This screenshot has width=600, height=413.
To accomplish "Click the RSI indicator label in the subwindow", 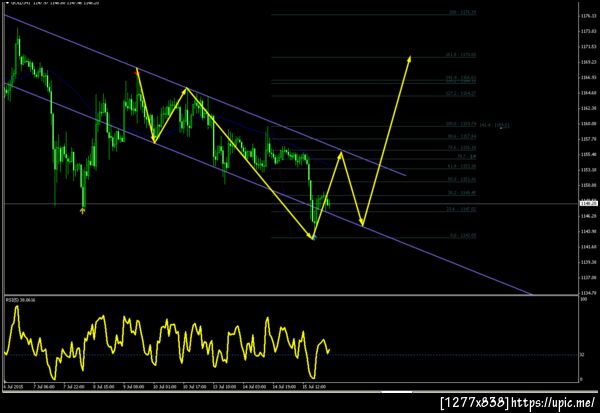I will [x=20, y=300].
